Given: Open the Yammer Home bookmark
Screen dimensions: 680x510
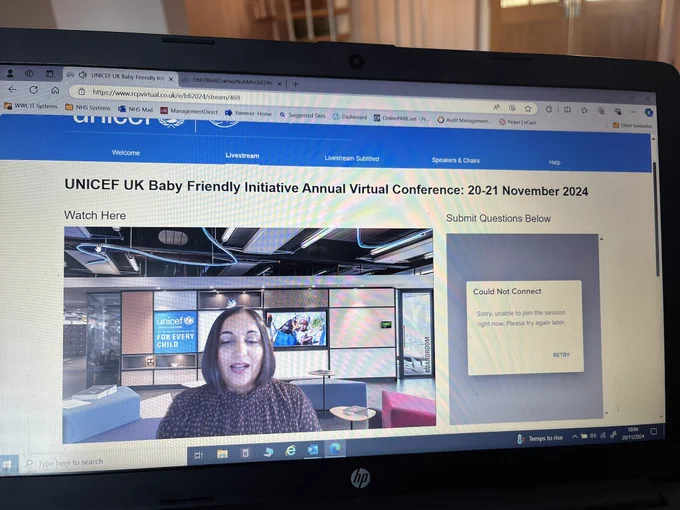Looking at the screenshot, I should point(248,113).
